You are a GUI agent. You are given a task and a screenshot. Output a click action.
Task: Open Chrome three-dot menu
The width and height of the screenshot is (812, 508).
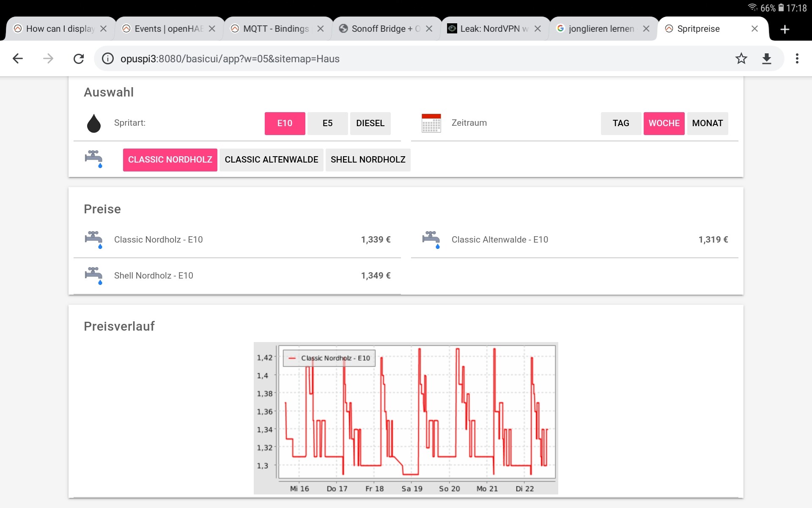coord(797,58)
